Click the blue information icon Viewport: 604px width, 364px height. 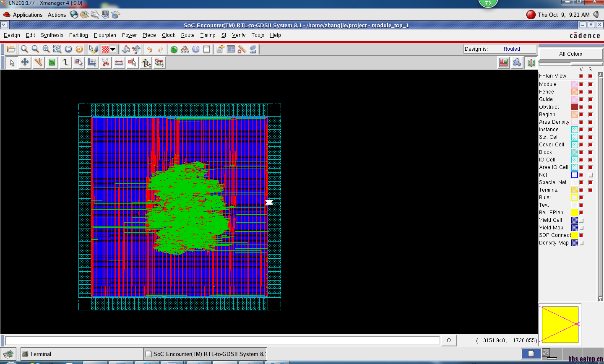click(x=196, y=49)
